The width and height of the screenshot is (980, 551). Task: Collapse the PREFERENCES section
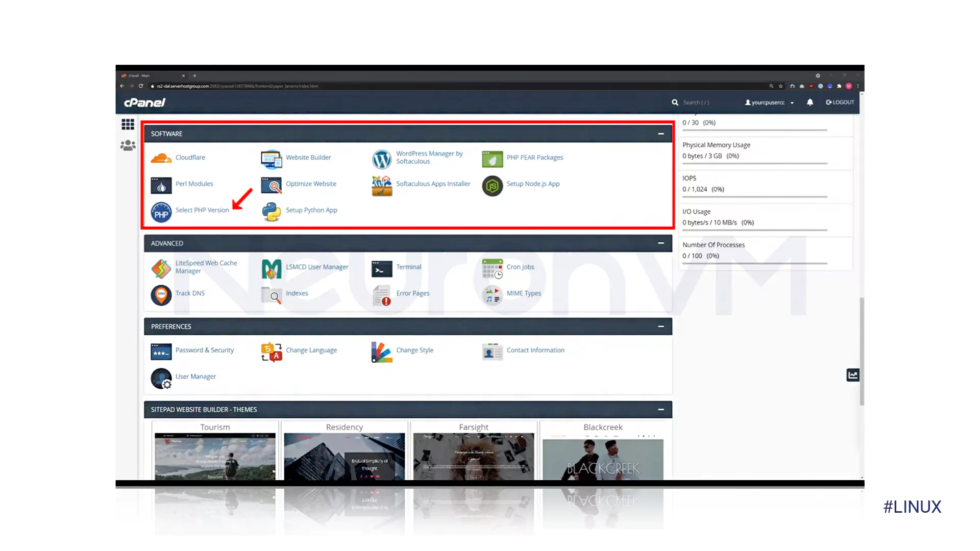pos(660,327)
